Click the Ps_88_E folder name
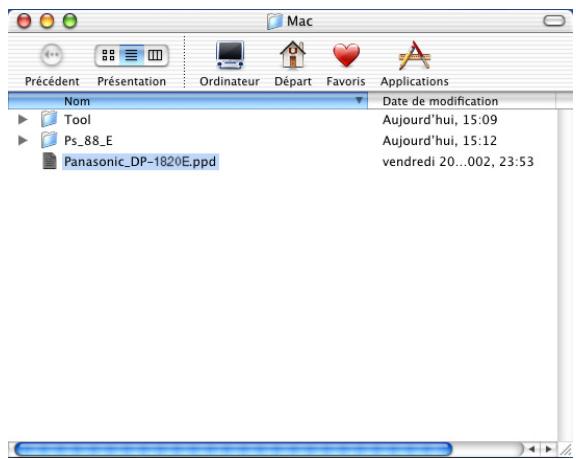The image size is (576, 459). pos(88,141)
